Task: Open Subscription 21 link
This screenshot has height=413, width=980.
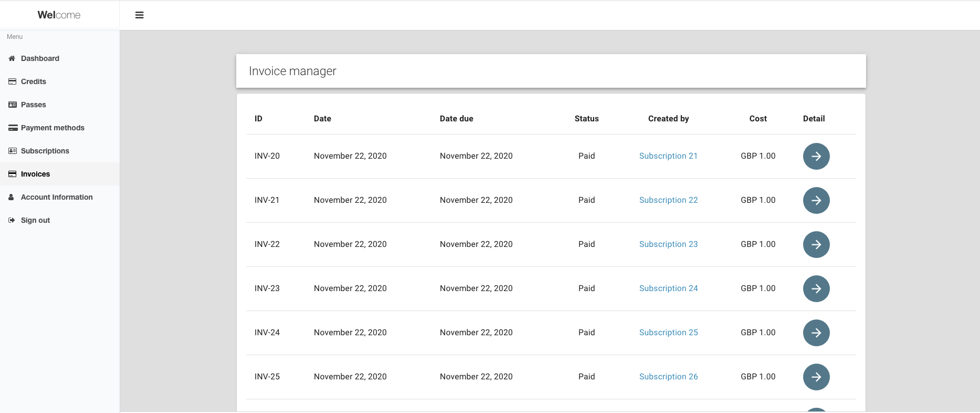Action: click(668, 156)
